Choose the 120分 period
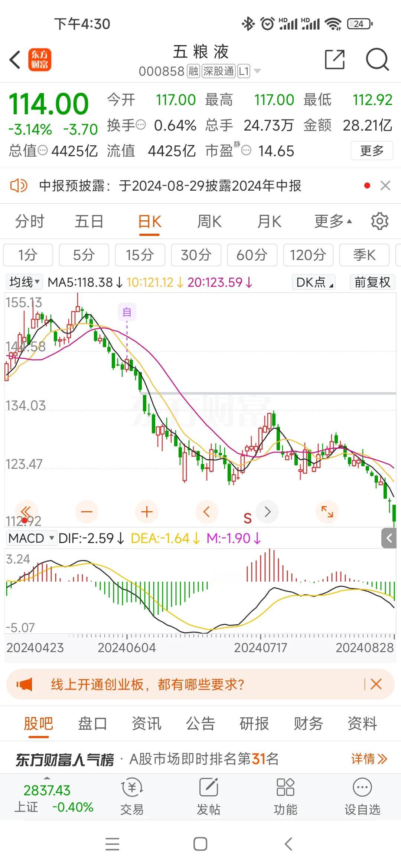The height and width of the screenshot is (868, 401). (308, 255)
